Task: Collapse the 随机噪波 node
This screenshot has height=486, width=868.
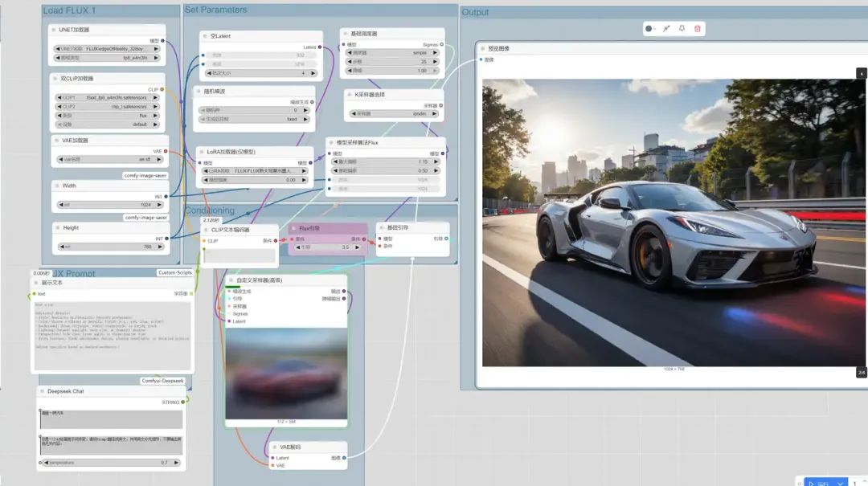Action: (199, 92)
